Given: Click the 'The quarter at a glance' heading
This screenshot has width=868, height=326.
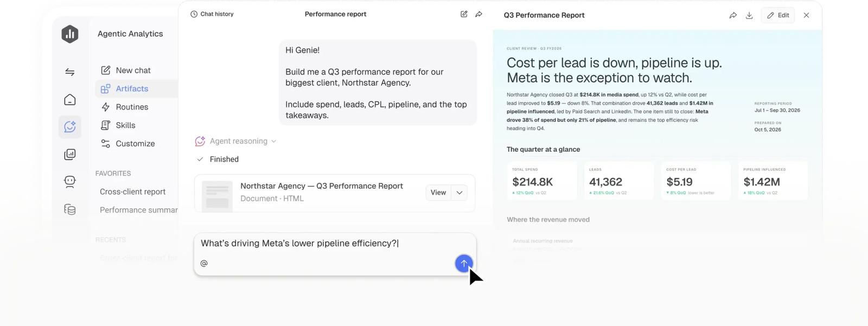Looking at the screenshot, I should 543,149.
